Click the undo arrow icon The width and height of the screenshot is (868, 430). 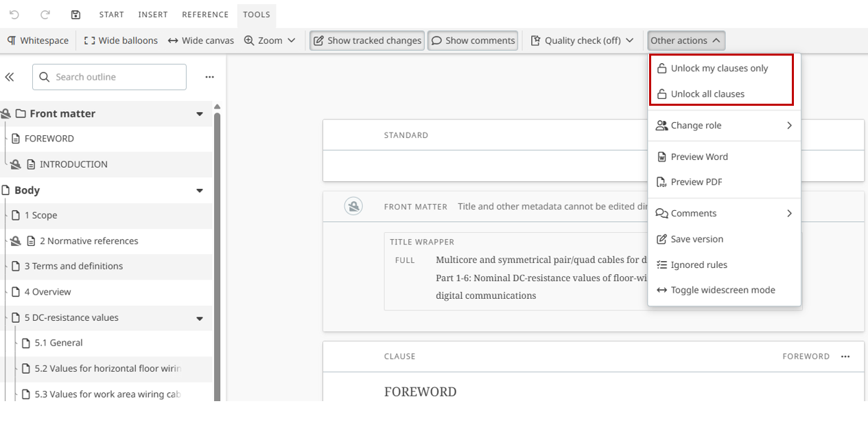coord(14,14)
